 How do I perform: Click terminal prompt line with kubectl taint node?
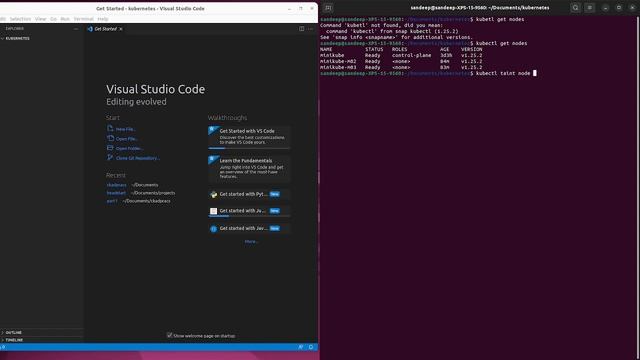tap(428, 73)
